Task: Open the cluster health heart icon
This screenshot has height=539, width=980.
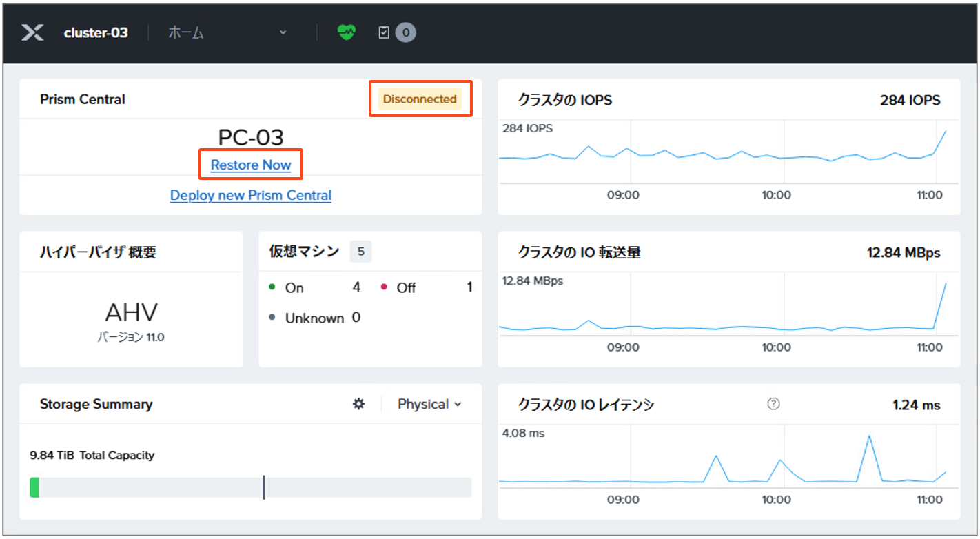Action: 346,32
